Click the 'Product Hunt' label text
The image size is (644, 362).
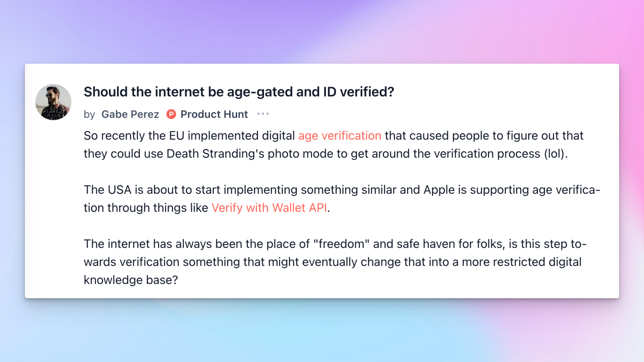pyautogui.click(x=214, y=114)
